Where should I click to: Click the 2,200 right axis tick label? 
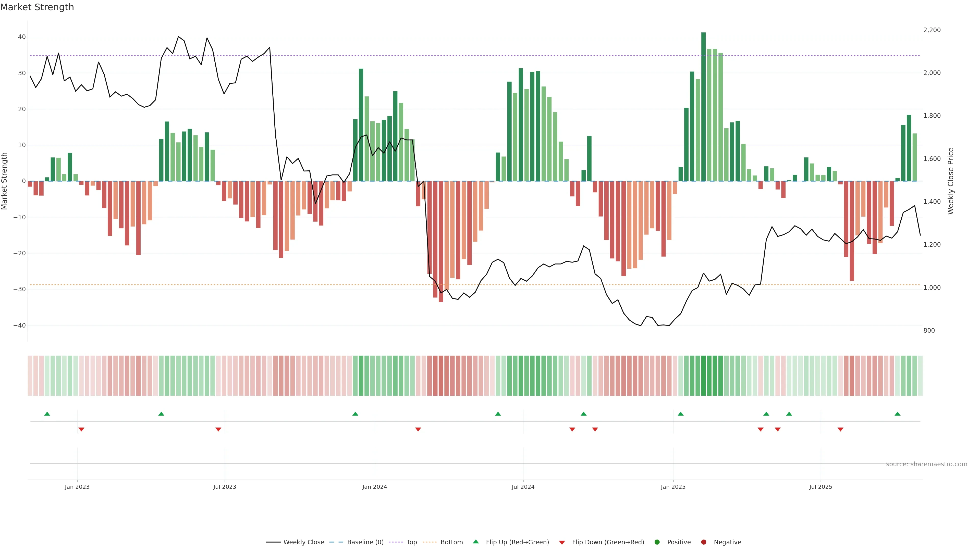pyautogui.click(x=932, y=30)
